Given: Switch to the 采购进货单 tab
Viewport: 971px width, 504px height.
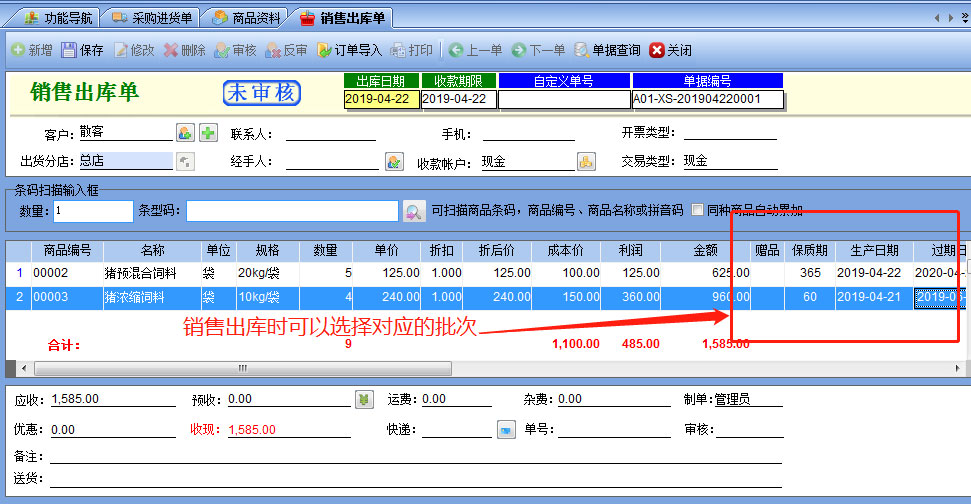Looking at the screenshot, I should (x=152, y=18).
